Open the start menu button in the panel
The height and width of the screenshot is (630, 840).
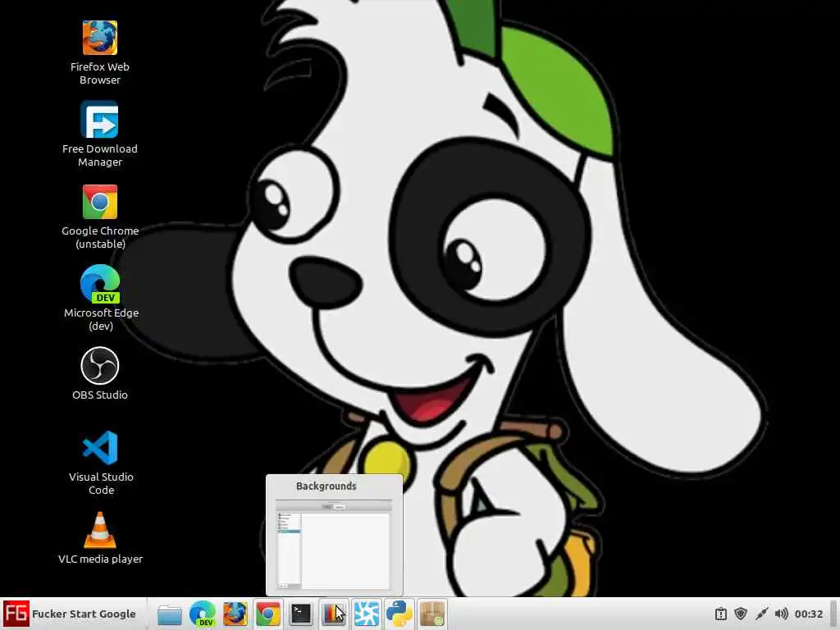coord(71,614)
